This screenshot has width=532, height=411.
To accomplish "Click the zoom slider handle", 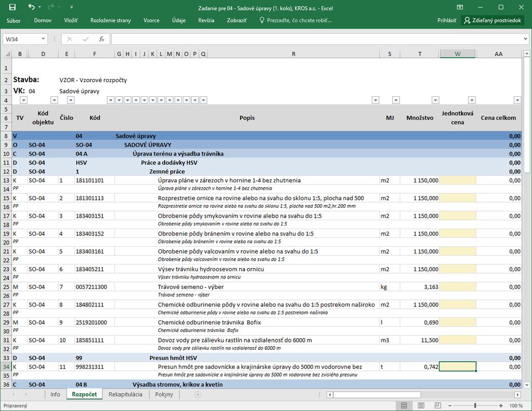I will point(475,406).
